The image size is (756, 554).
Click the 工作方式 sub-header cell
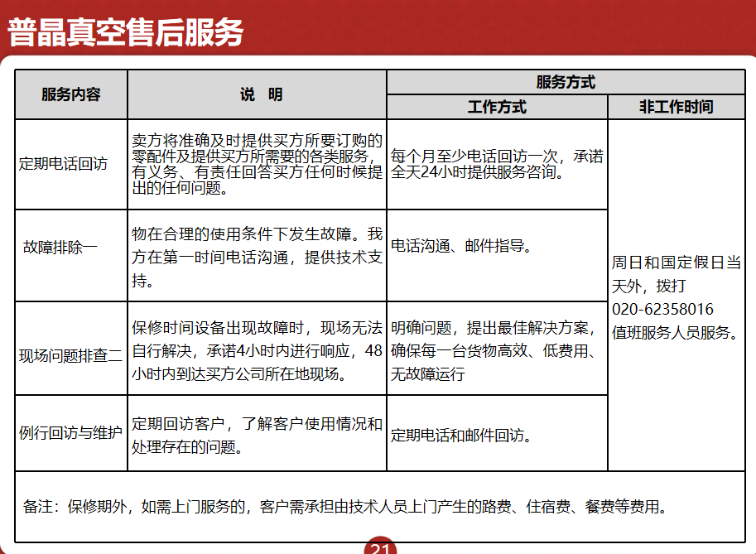[x=497, y=107]
